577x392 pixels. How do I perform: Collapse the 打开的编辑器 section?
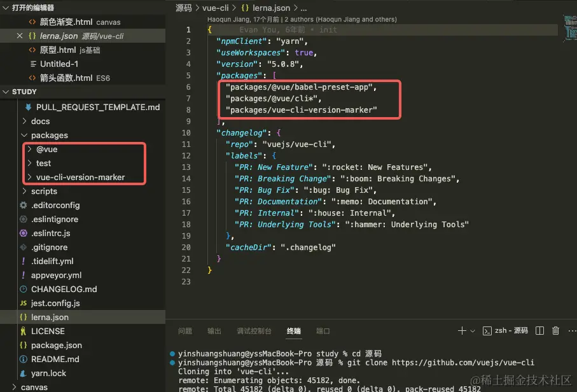pyautogui.click(x=6, y=8)
